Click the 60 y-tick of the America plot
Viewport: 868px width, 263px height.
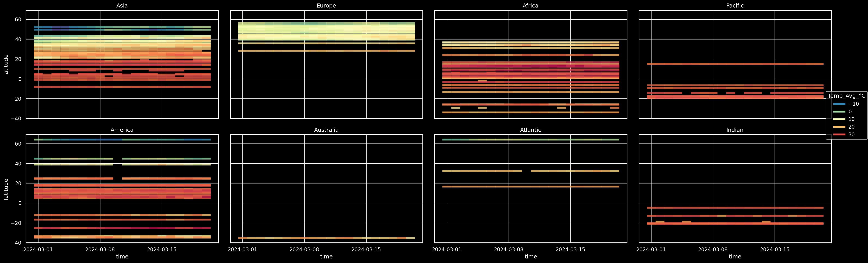pos(18,144)
